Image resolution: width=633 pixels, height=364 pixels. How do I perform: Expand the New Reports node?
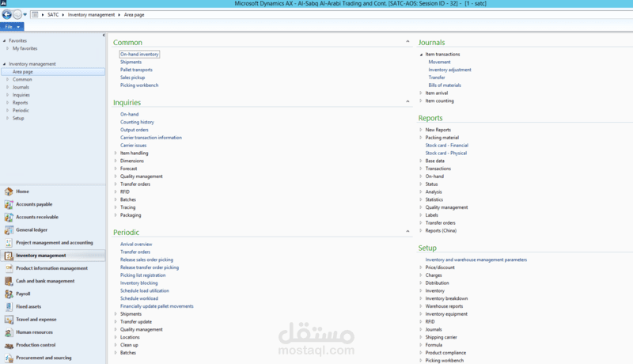[421, 130]
